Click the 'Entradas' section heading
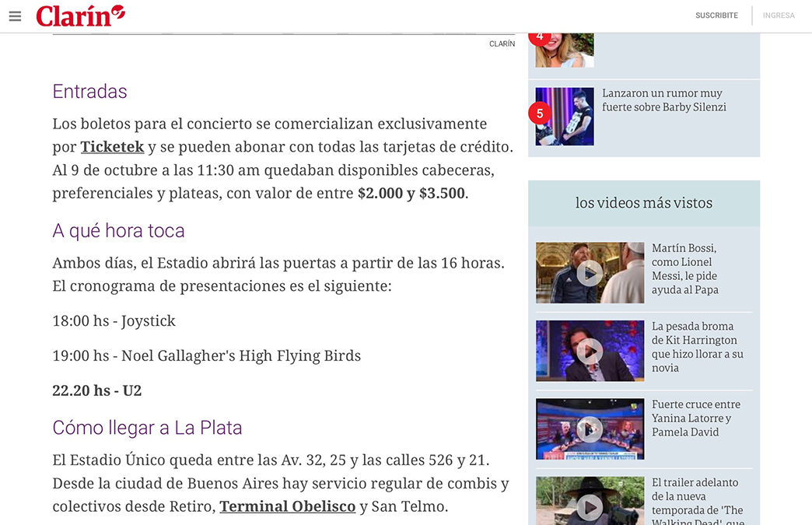Image resolution: width=812 pixels, height=525 pixels. (x=89, y=92)
